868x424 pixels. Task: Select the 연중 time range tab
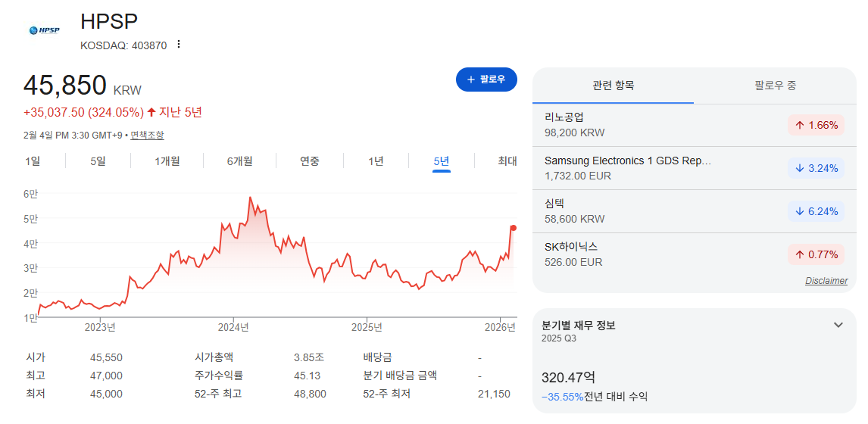click(x=310, y=161)
